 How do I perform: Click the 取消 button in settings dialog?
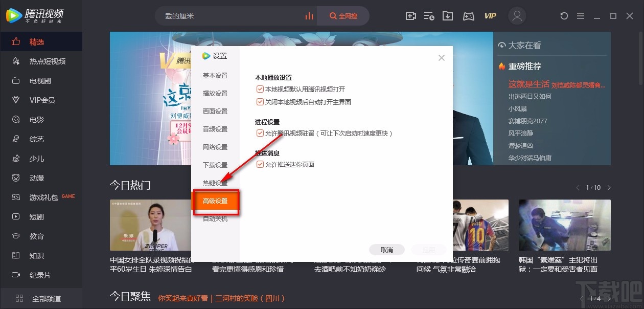[387, 250]
